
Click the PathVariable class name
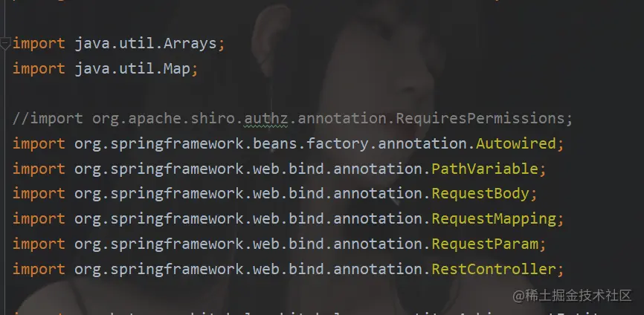coord(485,169)
